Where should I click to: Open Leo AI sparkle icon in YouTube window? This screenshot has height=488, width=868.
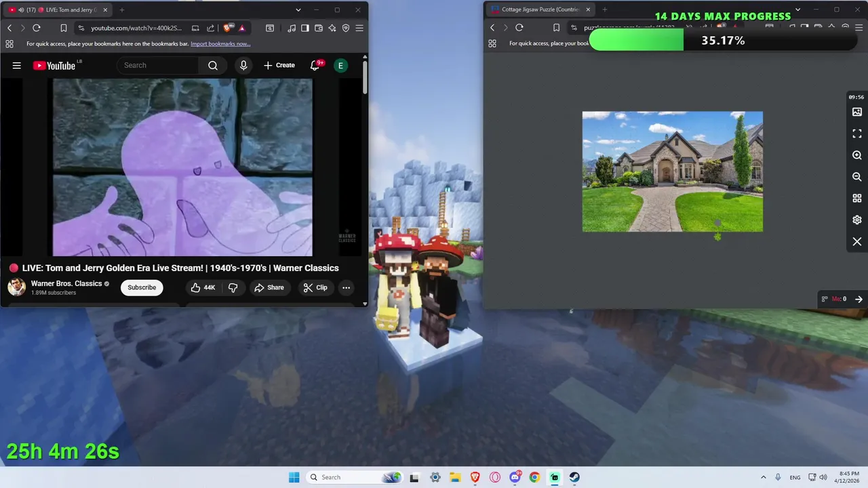tap(332, 28)
